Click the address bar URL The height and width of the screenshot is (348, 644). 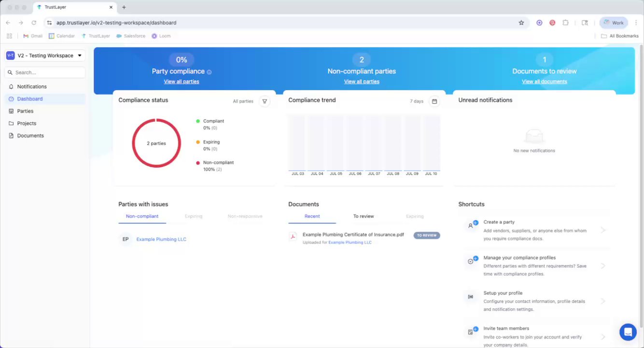click(116, 23)
